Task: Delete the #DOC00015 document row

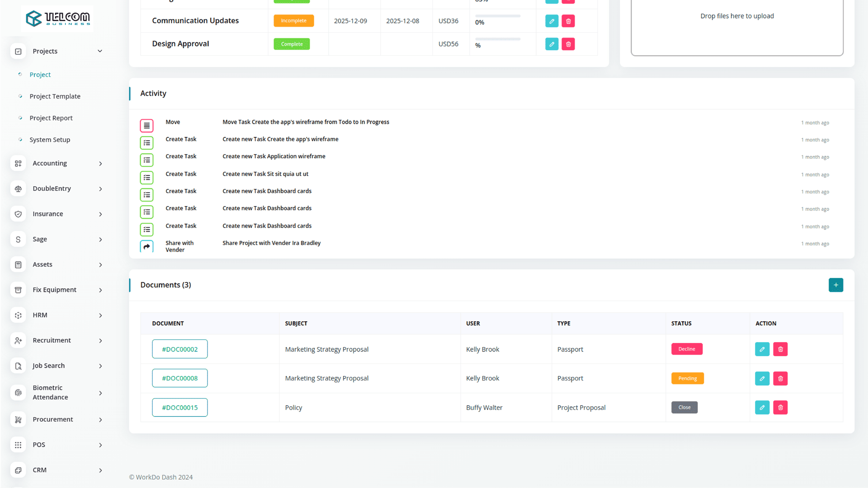Action: pos(780,408)
